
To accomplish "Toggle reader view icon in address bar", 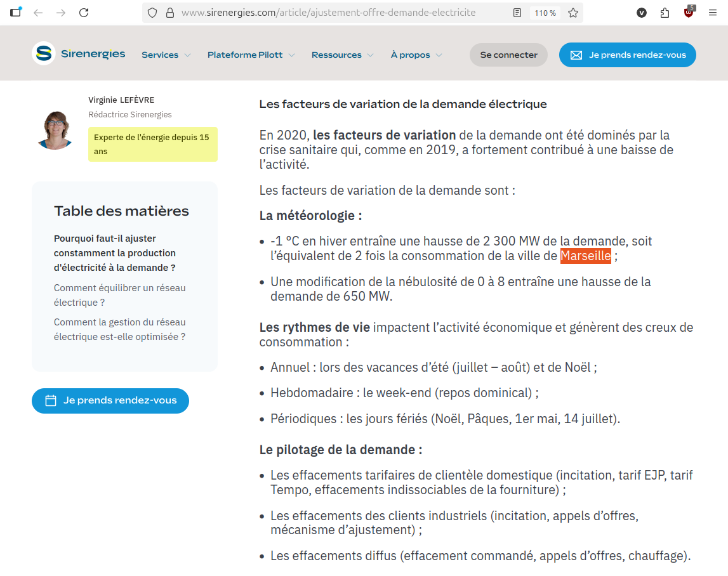I will pos(518,13).
